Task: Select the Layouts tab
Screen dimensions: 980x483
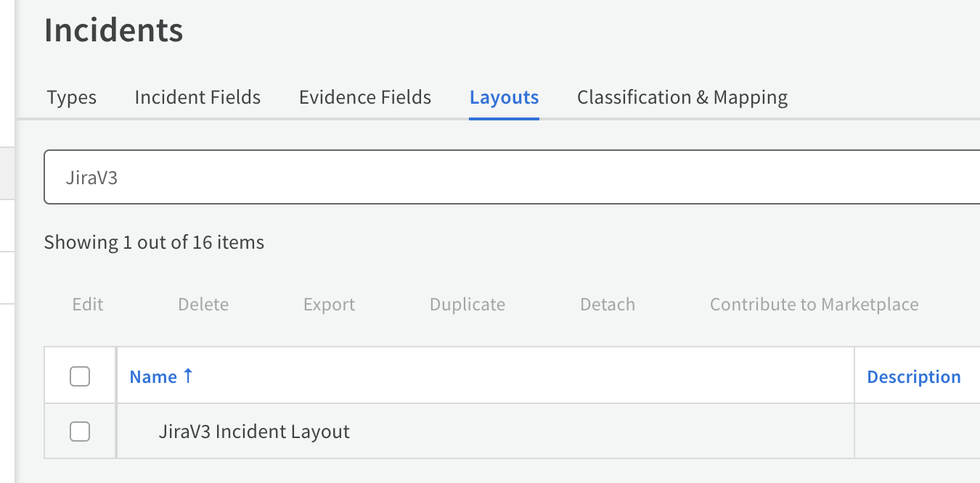Action: click(x=504, y=97)
